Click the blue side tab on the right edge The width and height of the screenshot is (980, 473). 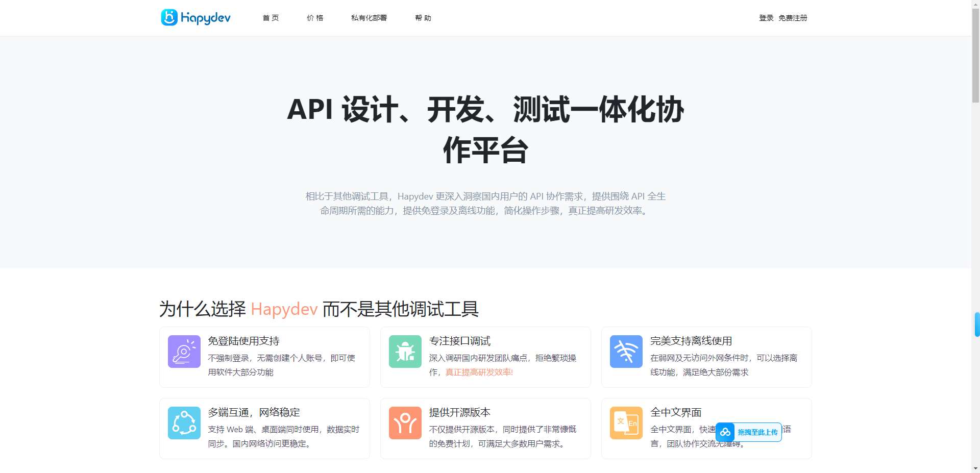(x=977, y=325)
